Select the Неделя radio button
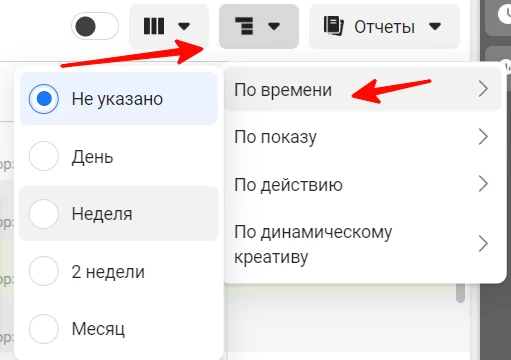The width and height of the screenshot is (511, 360). click(44, 214)
